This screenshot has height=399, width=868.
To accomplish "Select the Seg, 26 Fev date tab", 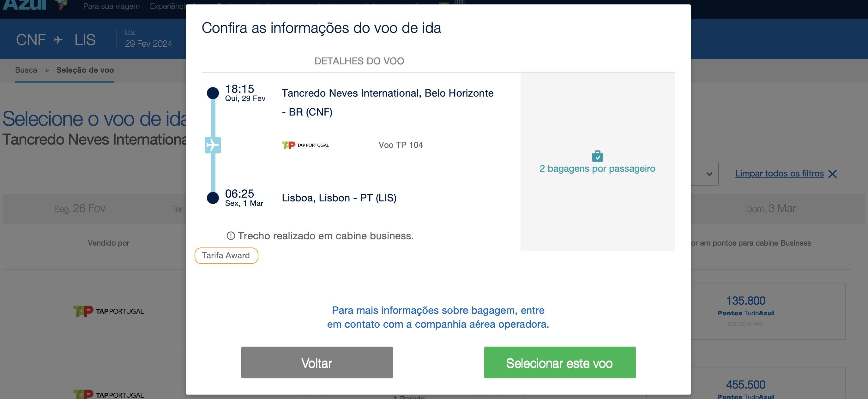I will 80,208.
